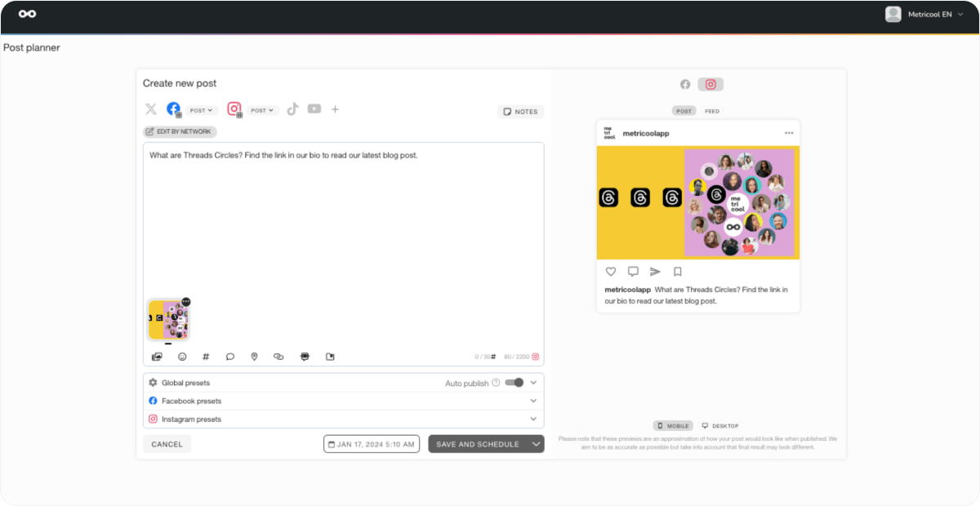Switch preview to Desktop view
Image resolution: width=980 pixels, height=506 pixels.
(719, 426)
